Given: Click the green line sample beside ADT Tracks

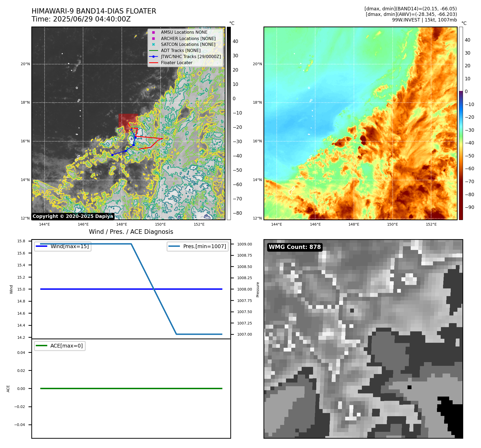Looking at the screenshot, I should tap(153, 51).
